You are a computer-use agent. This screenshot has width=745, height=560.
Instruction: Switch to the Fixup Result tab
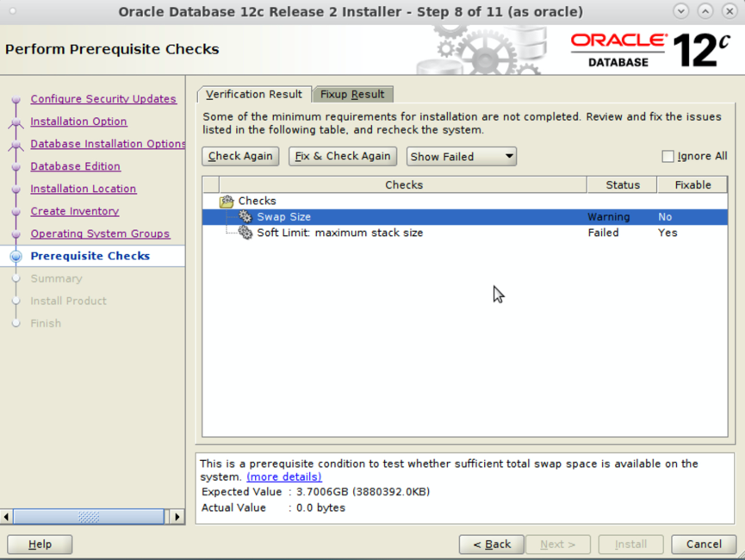[x=352, y=94]
